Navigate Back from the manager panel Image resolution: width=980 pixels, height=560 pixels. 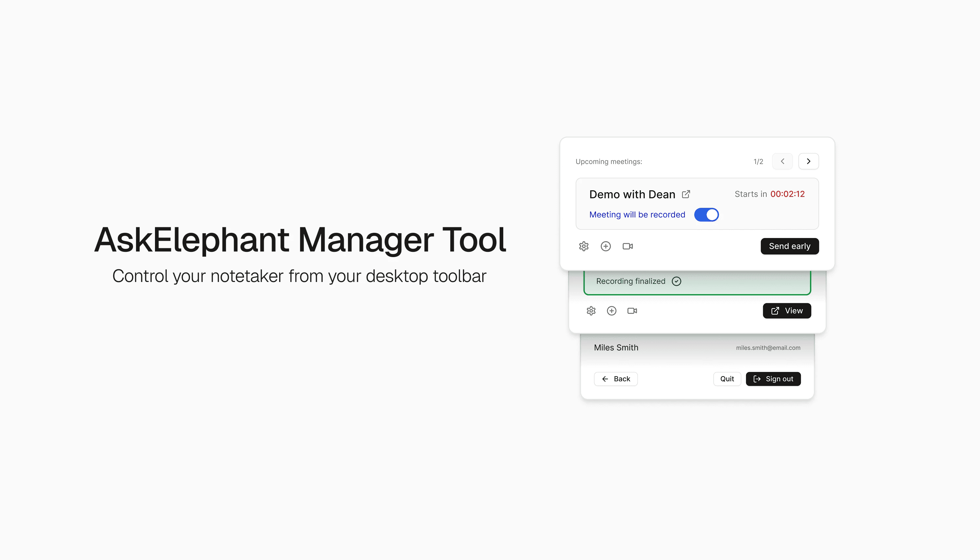[x=616, y=379]
